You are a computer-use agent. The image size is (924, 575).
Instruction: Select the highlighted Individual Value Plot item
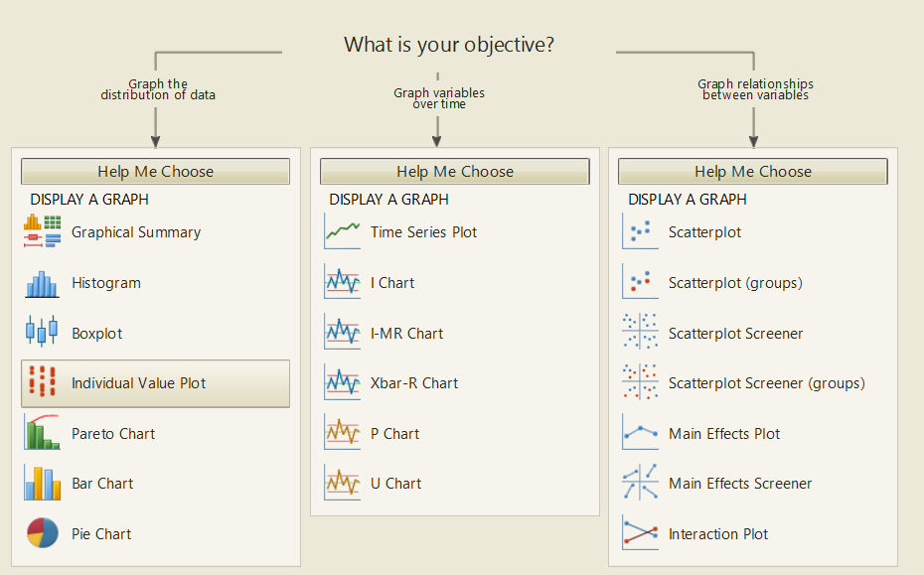(x=155, y=383)
